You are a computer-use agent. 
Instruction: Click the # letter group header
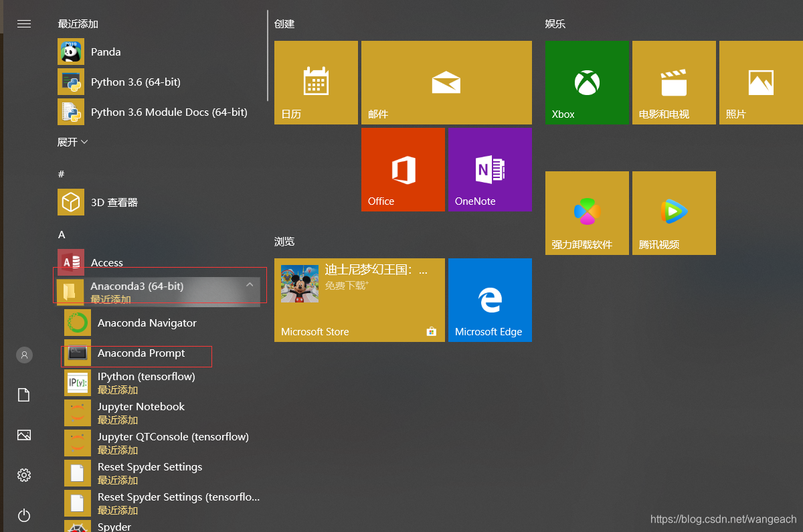(61, 174)
